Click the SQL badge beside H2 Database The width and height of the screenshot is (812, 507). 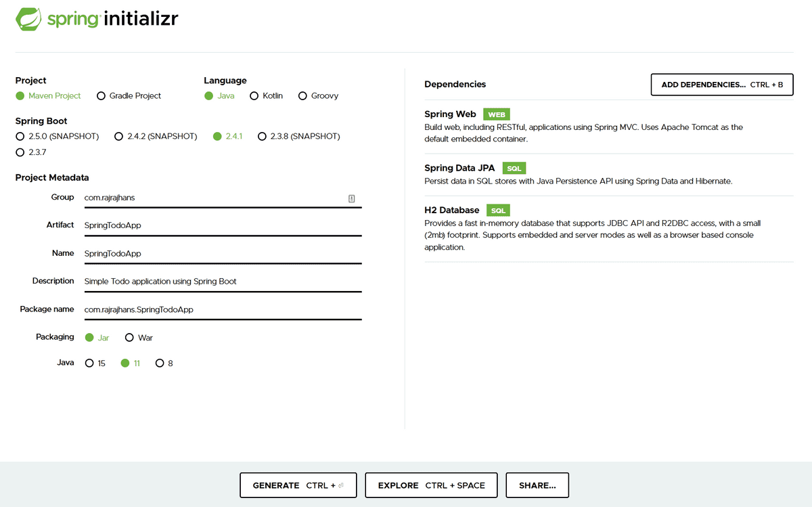click(x=497, y=210)
